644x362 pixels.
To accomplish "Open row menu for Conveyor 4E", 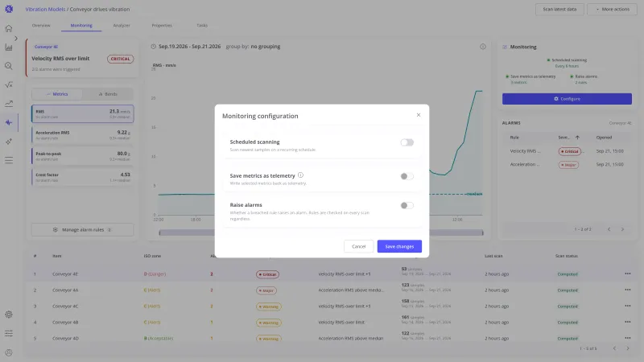I will click(628, 274).
